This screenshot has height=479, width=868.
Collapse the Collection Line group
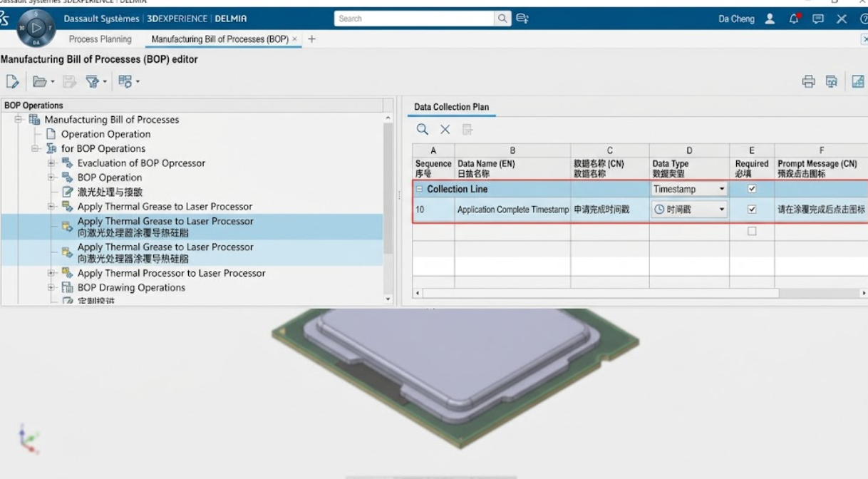point(420,189)
